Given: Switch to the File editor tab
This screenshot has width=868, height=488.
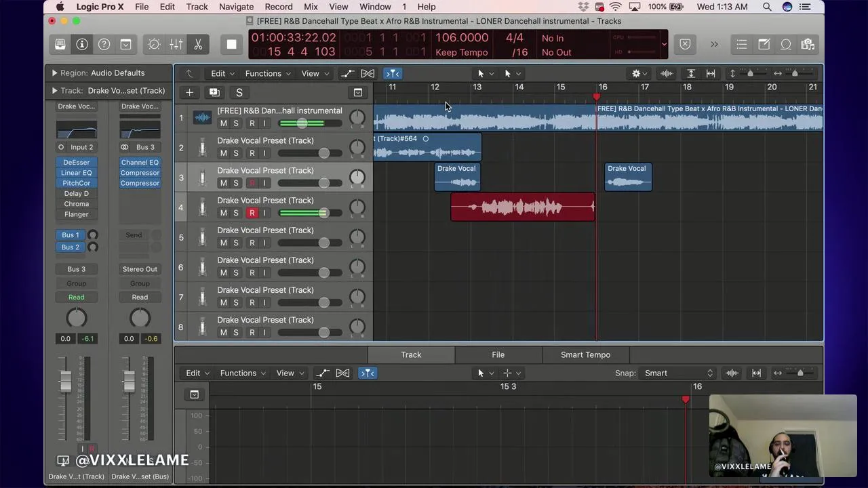Looking at the screenshot, I should [498, 354].
